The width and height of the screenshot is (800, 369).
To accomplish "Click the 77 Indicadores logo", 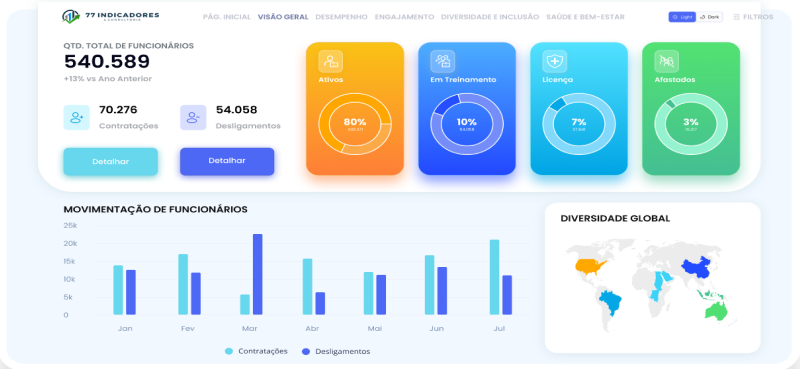I will pyautogui.click(x=111, y=16).
